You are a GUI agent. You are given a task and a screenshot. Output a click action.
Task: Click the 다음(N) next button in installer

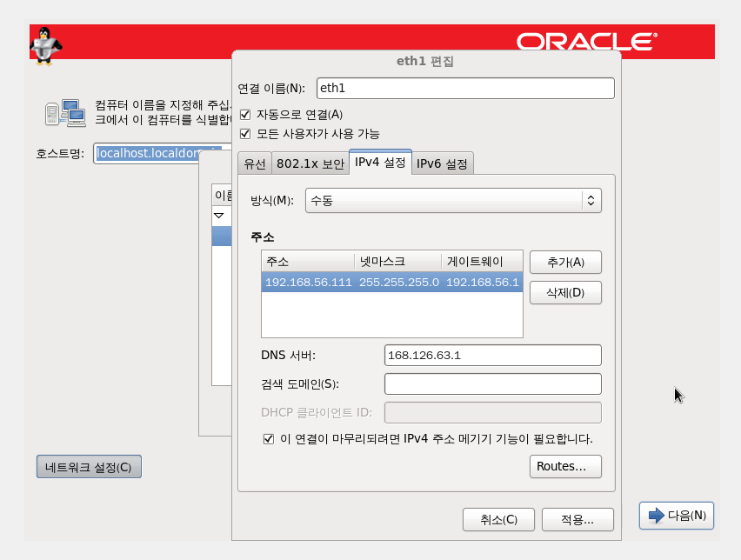click(677, 516)
